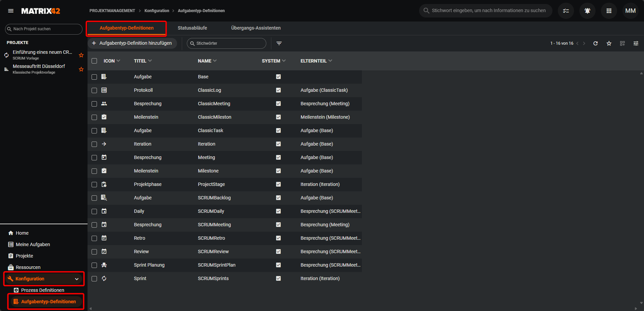Open the task checklist icon in header
The width and height of the screenshot is (644, 311).
coord(566,11)
